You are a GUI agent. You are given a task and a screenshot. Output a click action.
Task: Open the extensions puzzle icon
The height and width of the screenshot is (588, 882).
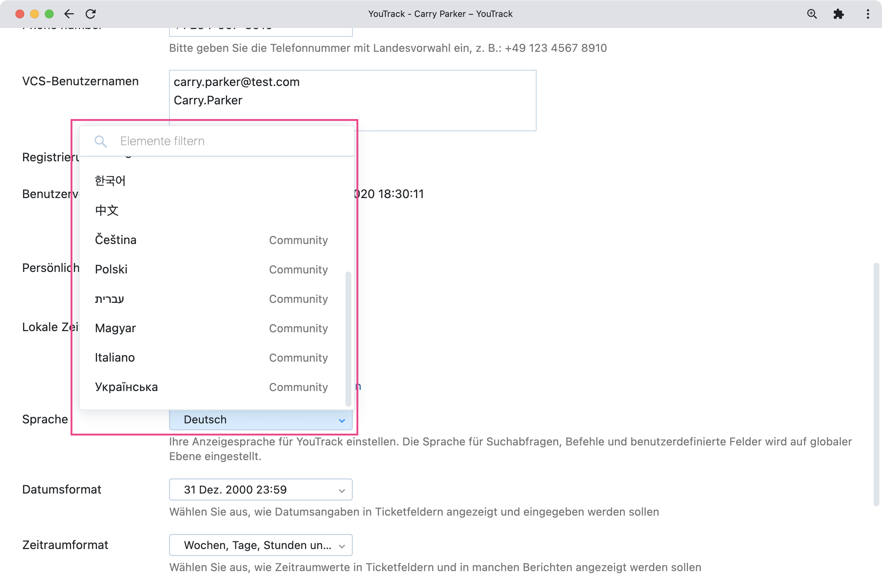(x=839, y=14)
